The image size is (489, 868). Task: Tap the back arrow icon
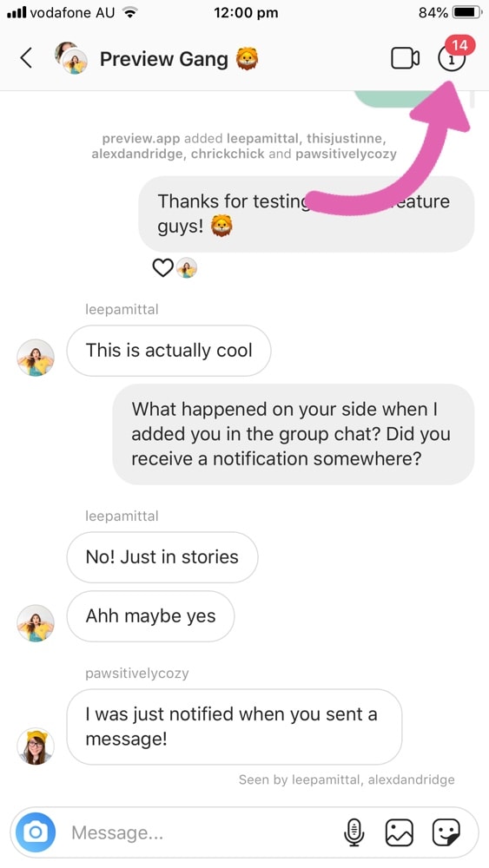[x=26, y=58]
